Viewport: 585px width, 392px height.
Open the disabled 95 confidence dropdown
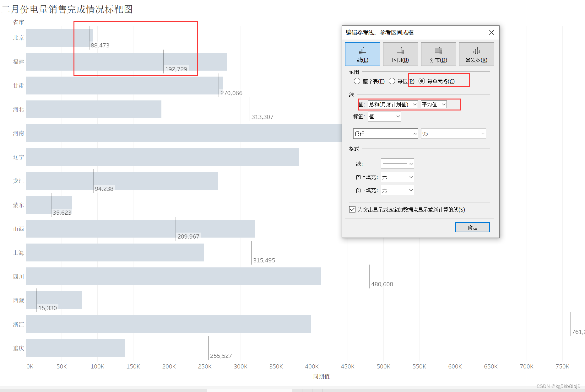click(x=453, y=134)
